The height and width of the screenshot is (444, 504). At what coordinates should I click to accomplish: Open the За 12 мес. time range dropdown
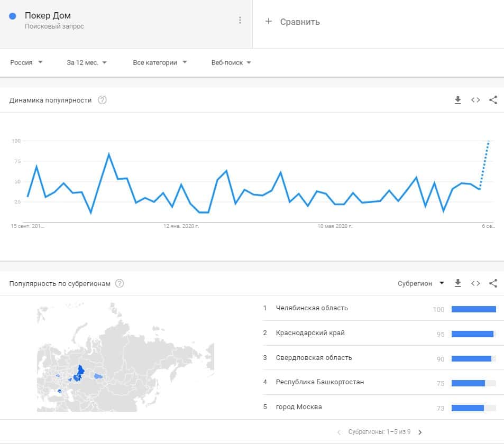87,62
